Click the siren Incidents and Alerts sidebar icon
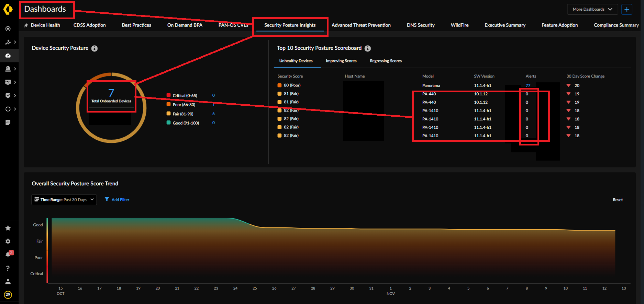 tap(8, 69)
